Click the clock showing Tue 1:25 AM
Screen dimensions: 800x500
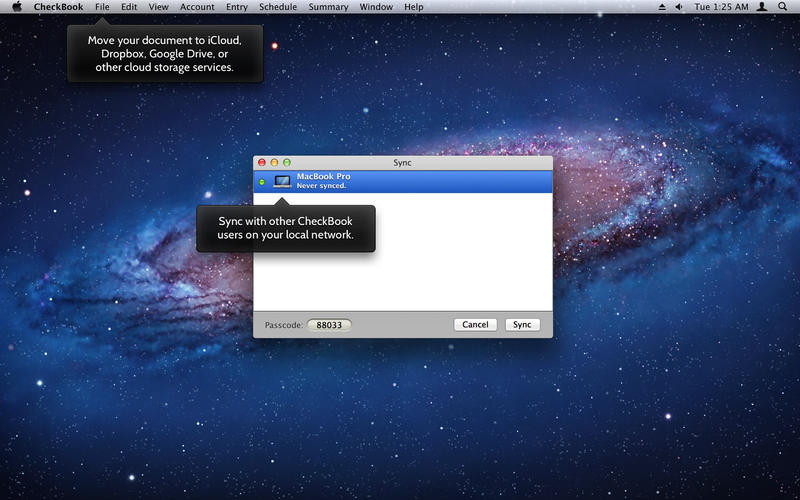pyautogui.click(x=721, y=7)
